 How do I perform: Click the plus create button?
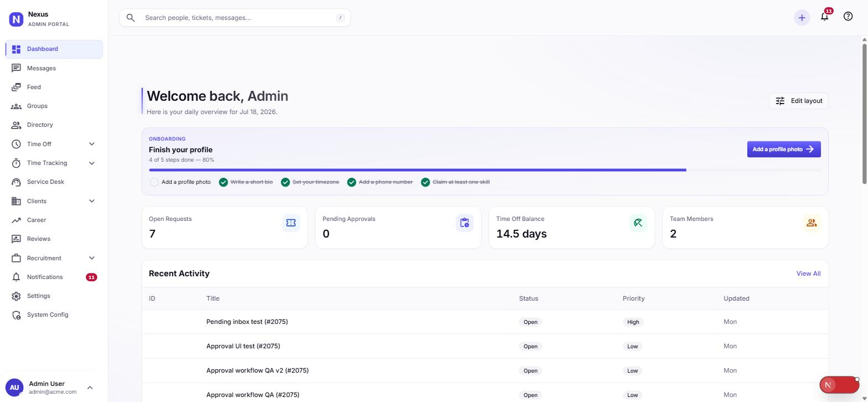point(802,18)
